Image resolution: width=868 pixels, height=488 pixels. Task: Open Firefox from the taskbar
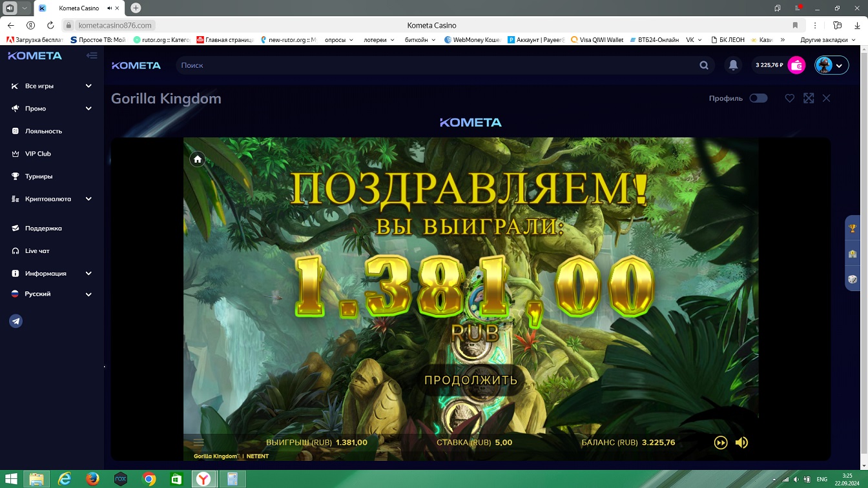pyautogui.click(x=92, y=479)
